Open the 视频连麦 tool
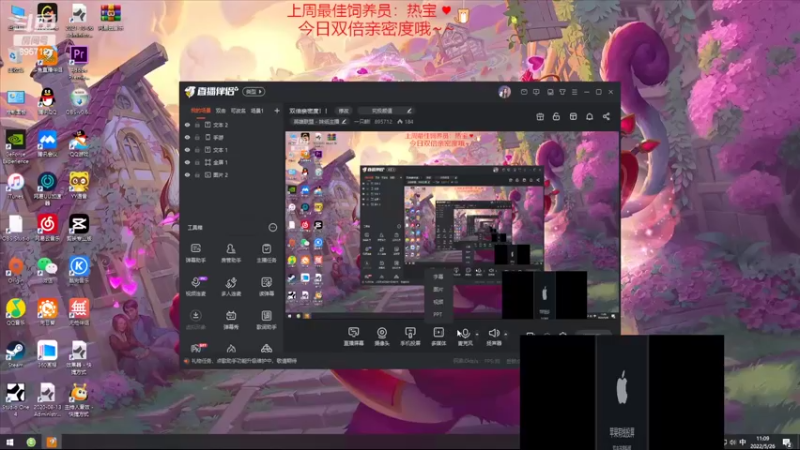Image resolution: width=800 pixels, height=450 pixels. 195,287
